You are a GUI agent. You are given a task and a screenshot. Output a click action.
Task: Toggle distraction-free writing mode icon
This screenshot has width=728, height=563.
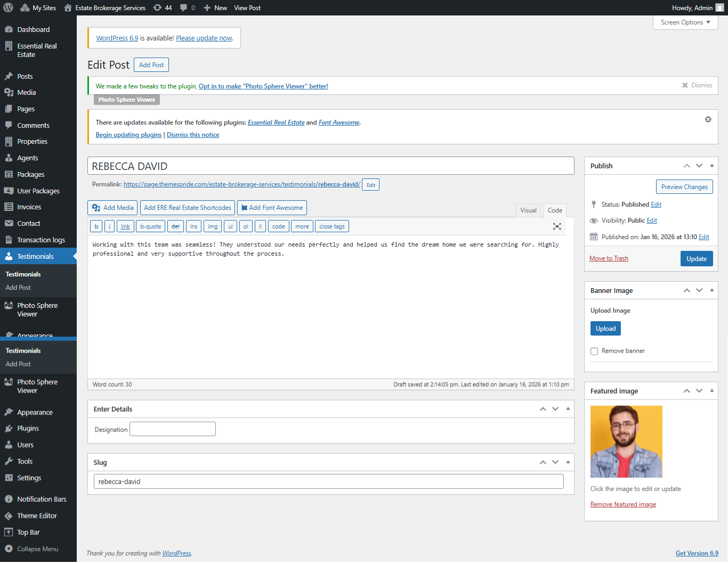(557, 226)
